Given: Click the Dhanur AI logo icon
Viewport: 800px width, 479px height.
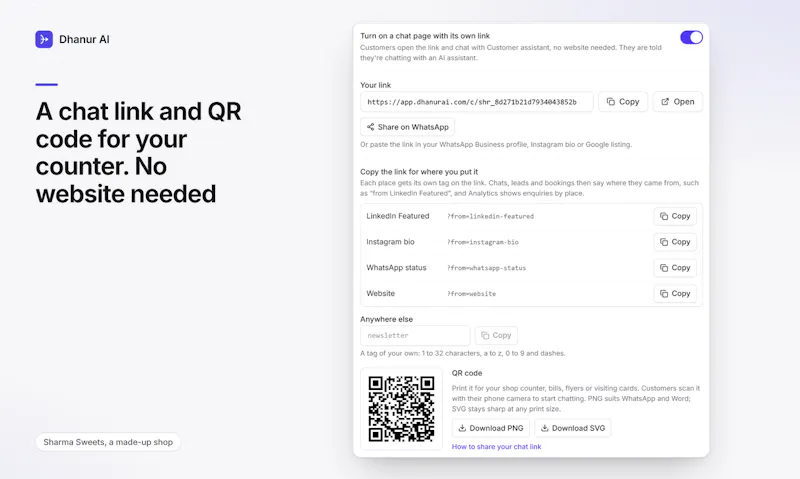Looking at the screenshot, I should point(44,39).
